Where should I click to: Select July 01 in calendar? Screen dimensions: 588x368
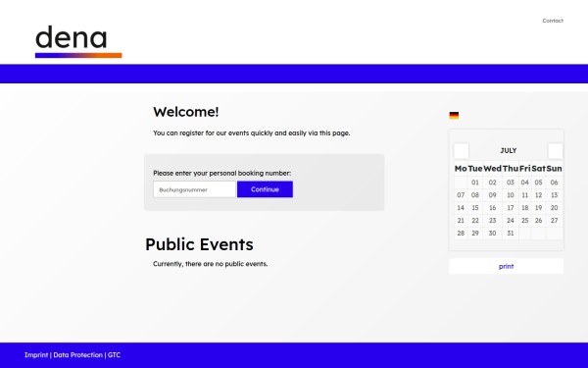click(475, 183)
